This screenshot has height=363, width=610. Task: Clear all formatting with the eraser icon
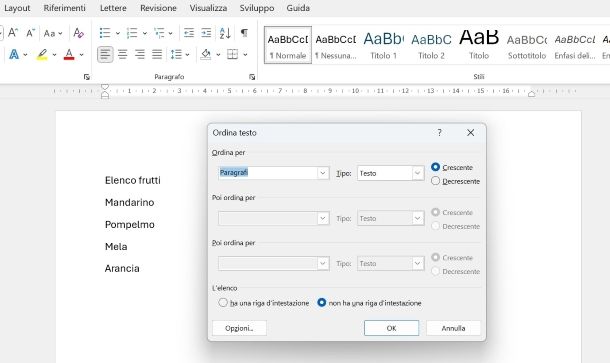[x=78, y=33]
